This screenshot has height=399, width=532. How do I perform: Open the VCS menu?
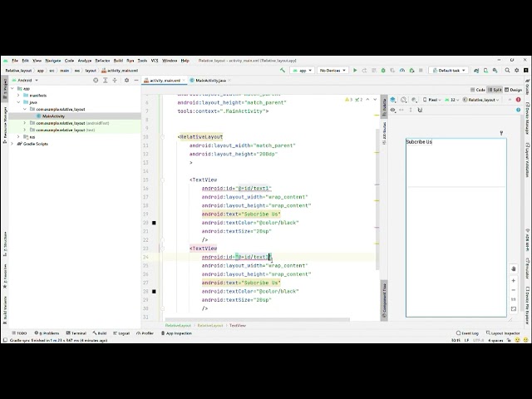pyautogui.click(x=155, y=61)
